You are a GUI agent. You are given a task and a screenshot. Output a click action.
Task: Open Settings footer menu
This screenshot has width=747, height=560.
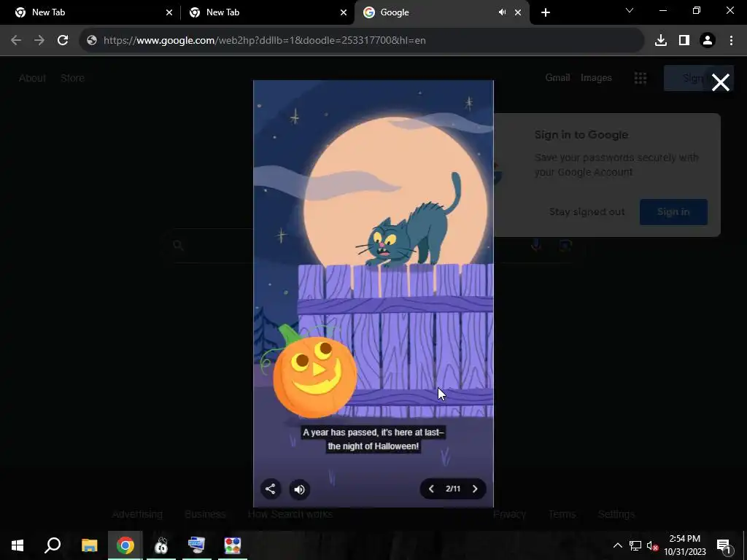point(616,514)
